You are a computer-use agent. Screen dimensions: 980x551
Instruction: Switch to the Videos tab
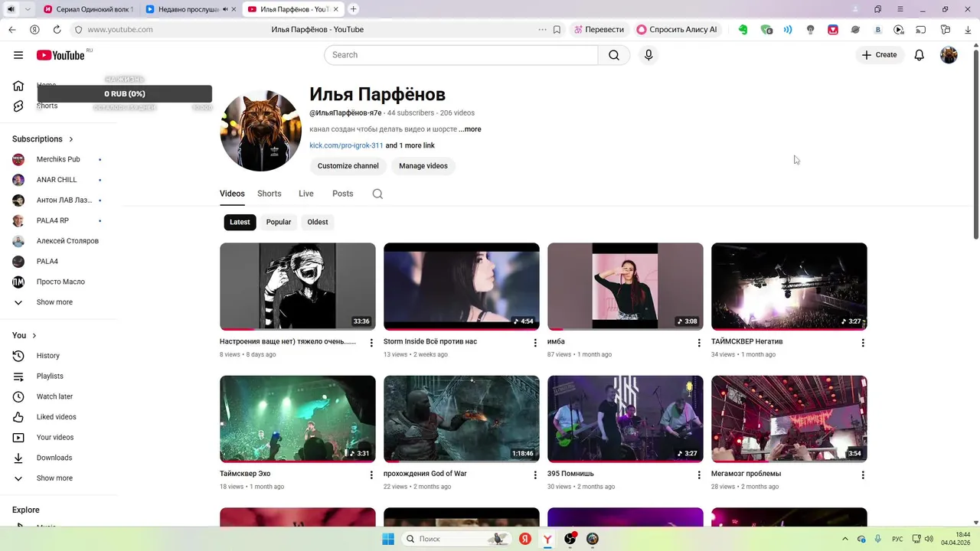(232, 194)
